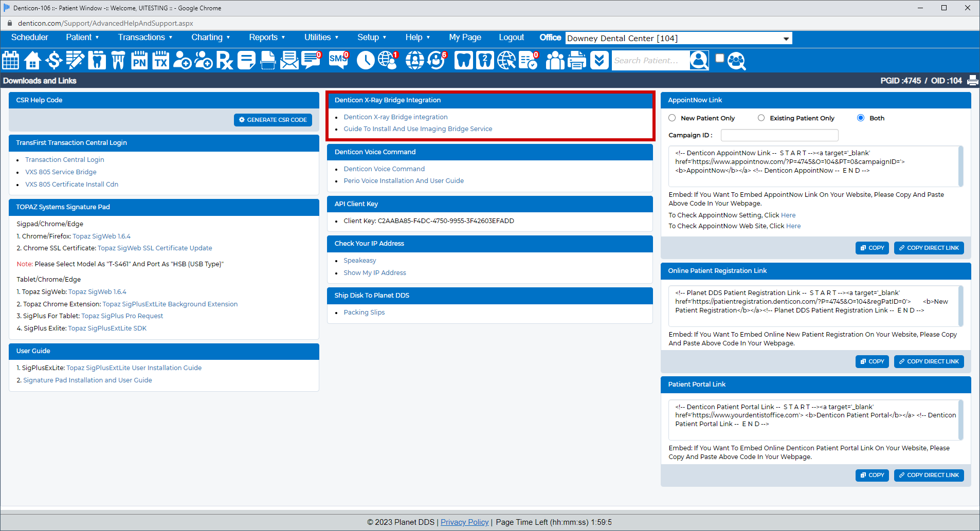Copy the AppointNow embed code
Viewport: 980px width, 531px height.
pos(872,248)
